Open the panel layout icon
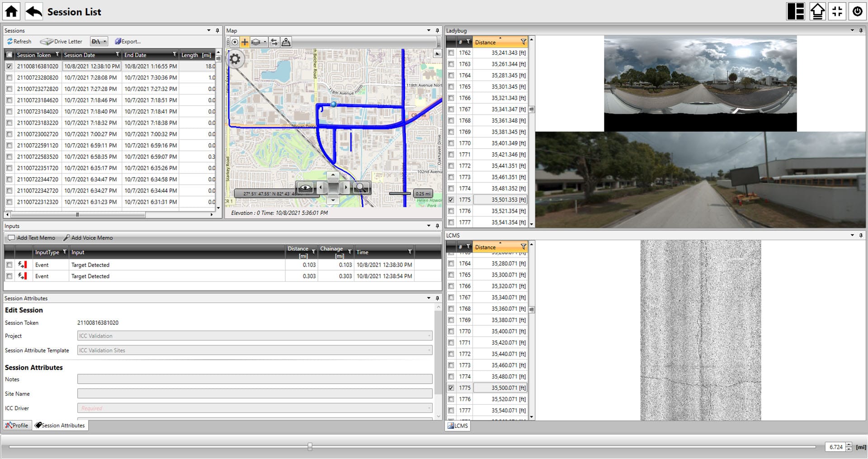 coord(796,11)
